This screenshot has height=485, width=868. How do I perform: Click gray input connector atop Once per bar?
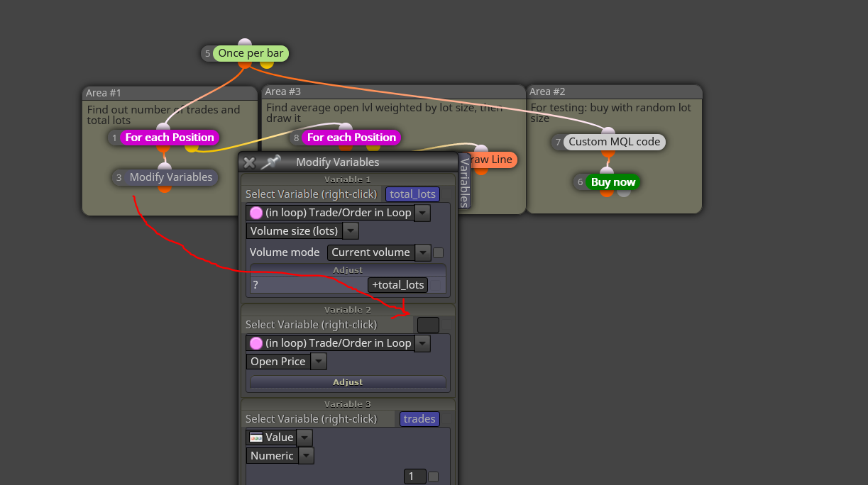click(x=245, y=44)
